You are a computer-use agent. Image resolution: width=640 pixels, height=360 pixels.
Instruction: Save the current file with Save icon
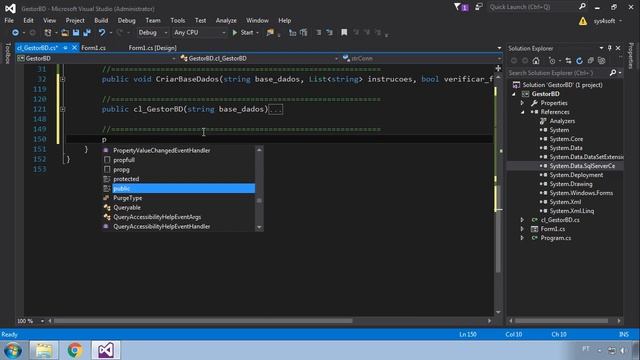[x=76, y=33]
